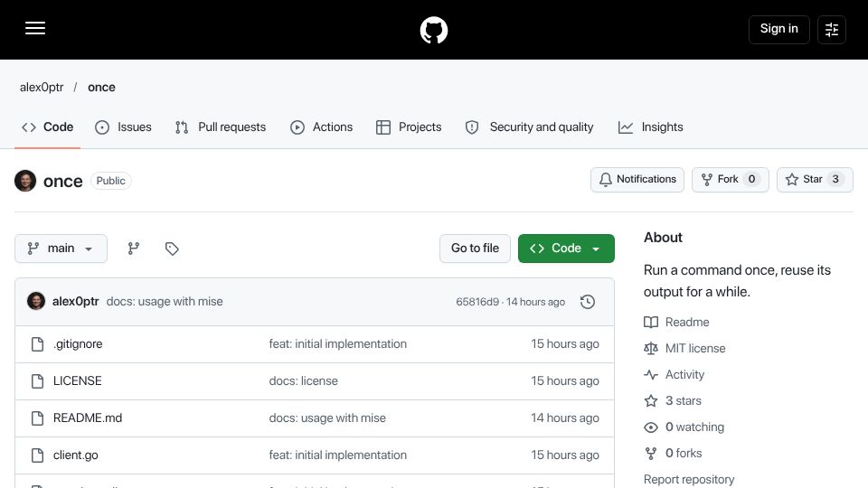868x488 pixels.
Task: Click the Go to file button
Action: [475, 249]
